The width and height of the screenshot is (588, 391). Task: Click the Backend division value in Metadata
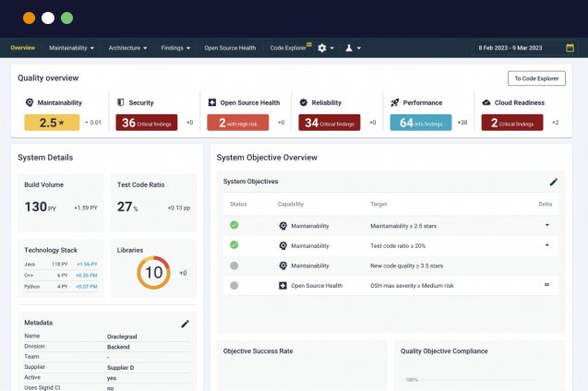[x=118, y=347]
